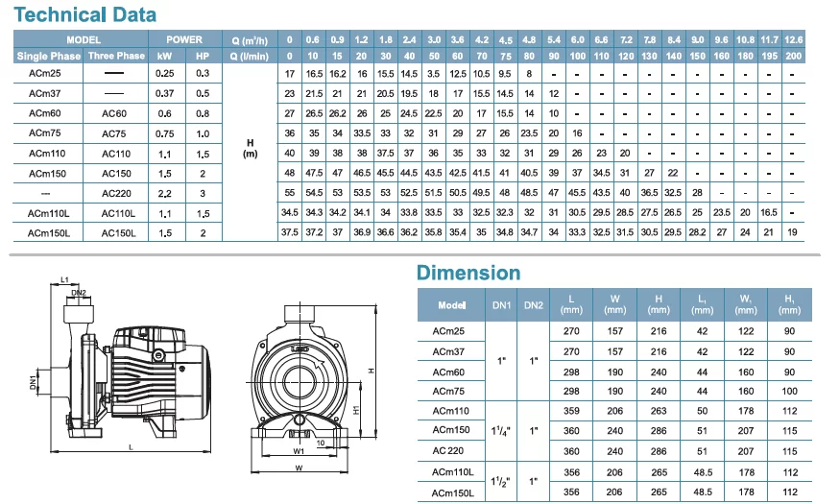Click the 200 l/min flow header

[793, 56]
